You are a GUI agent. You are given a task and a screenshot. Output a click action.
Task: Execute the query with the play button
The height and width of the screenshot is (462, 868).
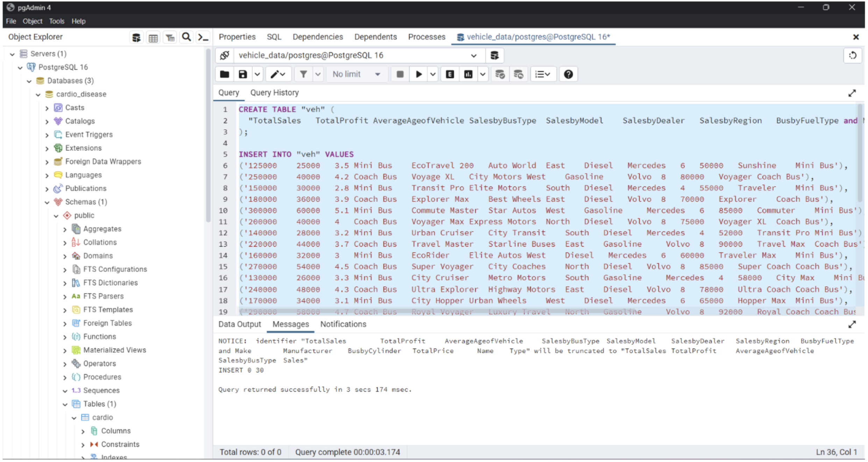pos(418,74)
